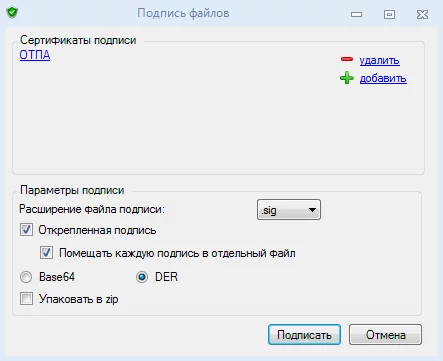The height and width of the screenshot is (361, 443).
Task: Select the Base64 encoding radio button
Action: click(x=26, y=277)
